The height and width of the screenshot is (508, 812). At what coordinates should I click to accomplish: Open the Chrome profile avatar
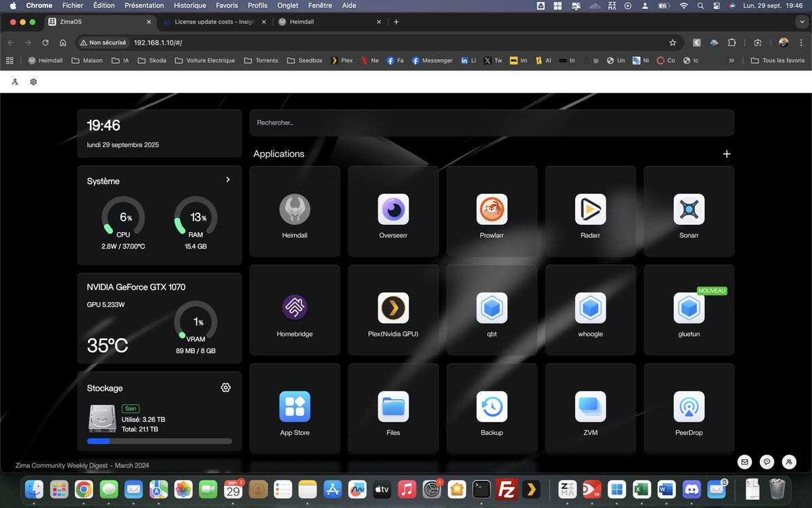[x=784, y=43]
